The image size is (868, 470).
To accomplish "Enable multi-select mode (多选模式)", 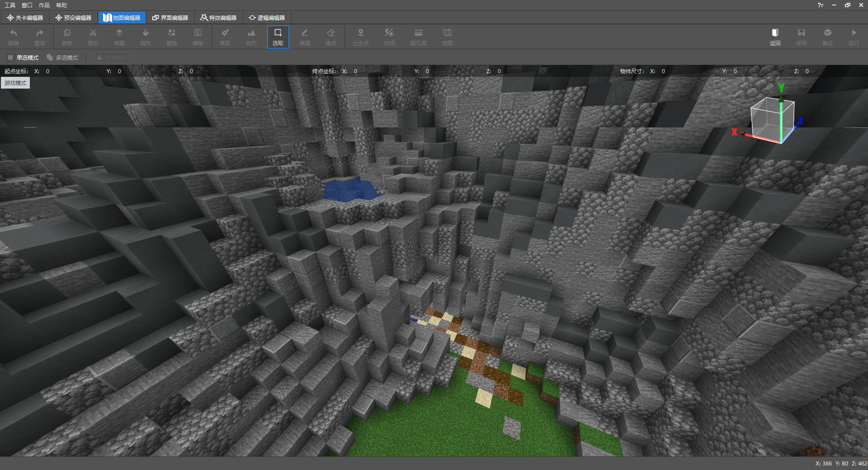I will coord(62,57).
